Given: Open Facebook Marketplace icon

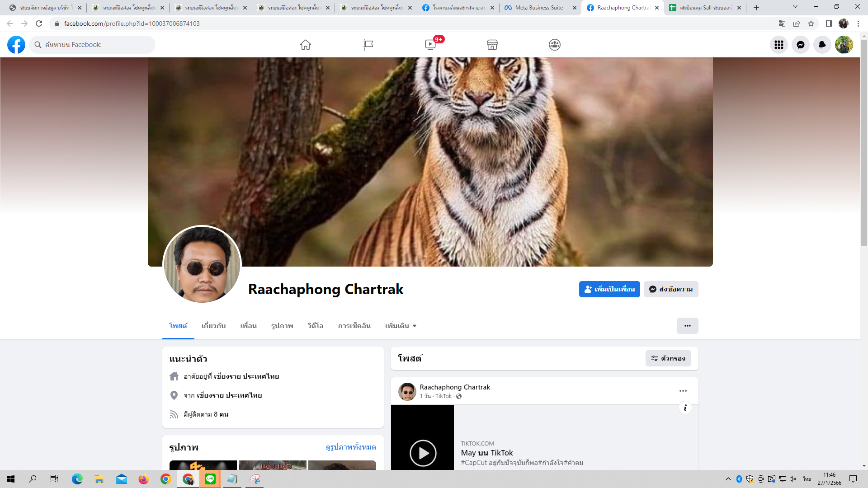Looking at the screenshot, I should tap(492, 45).
